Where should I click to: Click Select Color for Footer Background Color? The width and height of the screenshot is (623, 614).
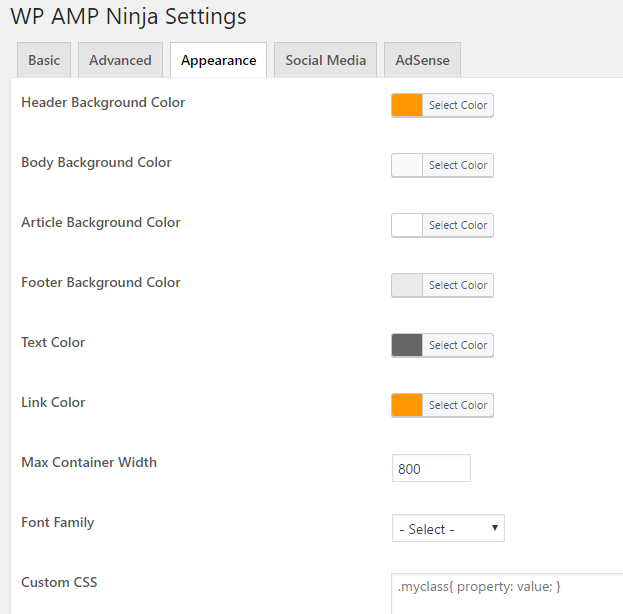(x=458, y=285)
